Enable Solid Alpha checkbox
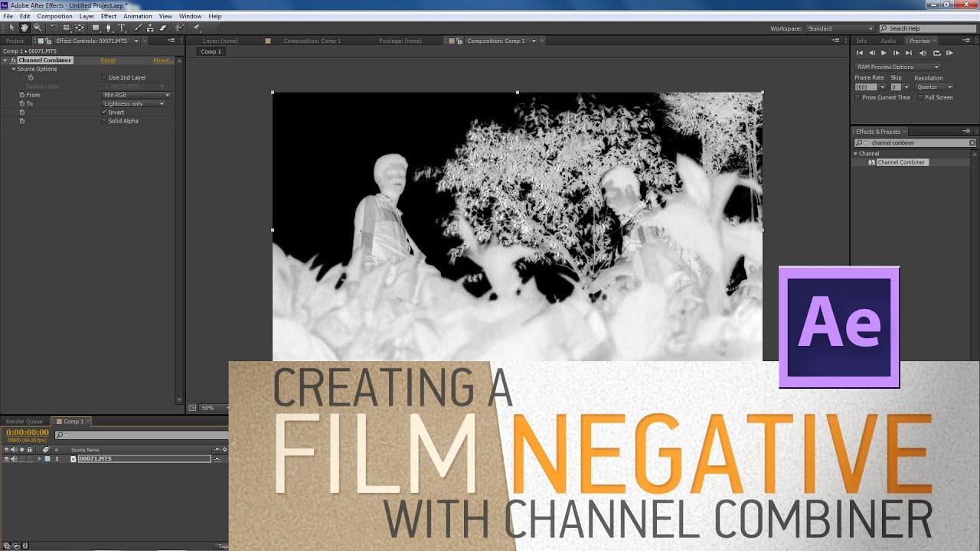 coord(104,121)
